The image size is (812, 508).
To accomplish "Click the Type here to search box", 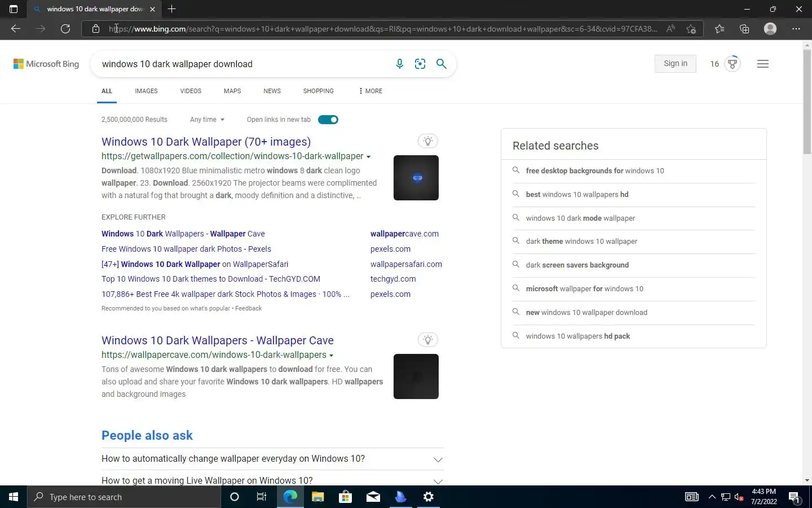I will (x=124, y=497).
